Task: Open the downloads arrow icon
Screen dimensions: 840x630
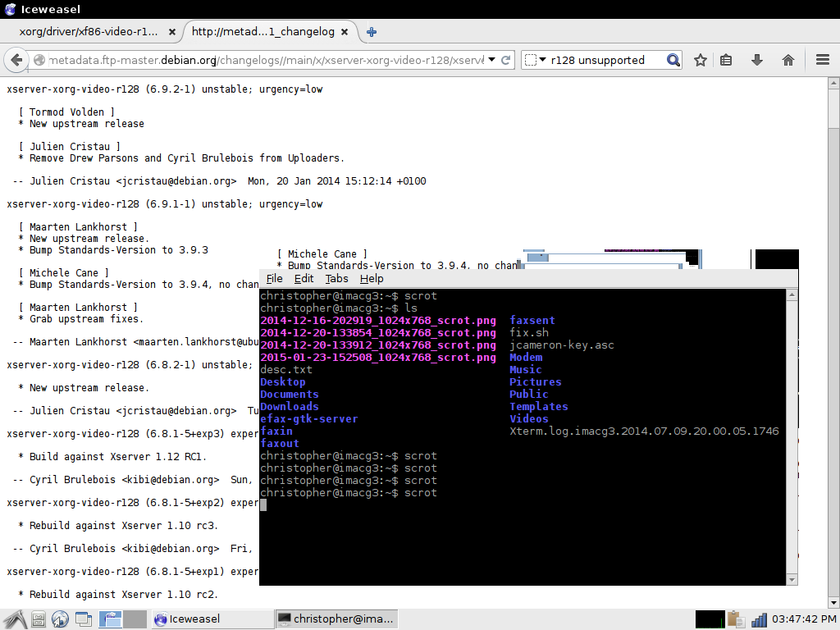Action: pos(757,60)
